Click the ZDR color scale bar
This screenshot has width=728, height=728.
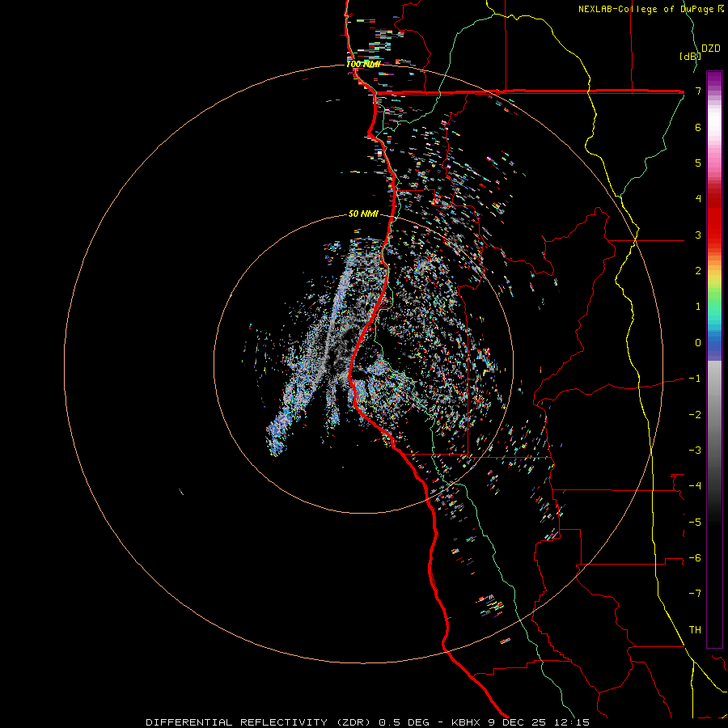coord(714,359)
